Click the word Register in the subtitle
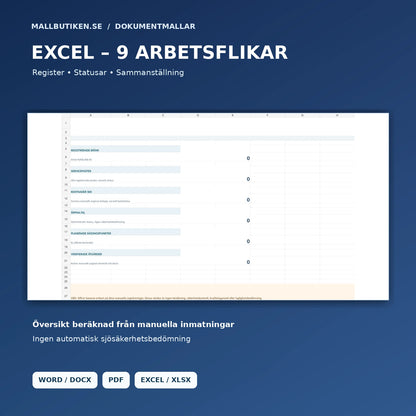Image resolution: width=416 pixels, height=416 pixels. click(x=48, y=73)
